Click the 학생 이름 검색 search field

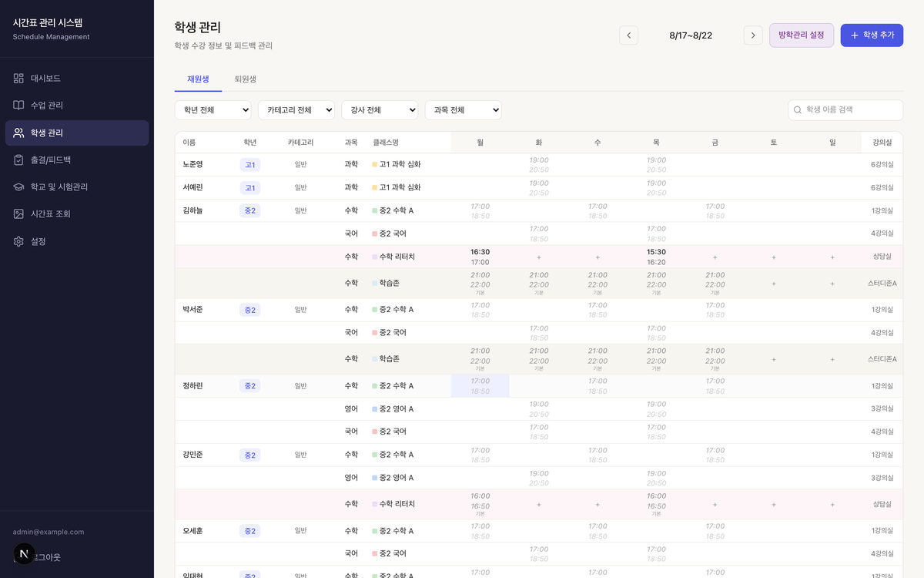pyautogui.click(x=845, y=110)
